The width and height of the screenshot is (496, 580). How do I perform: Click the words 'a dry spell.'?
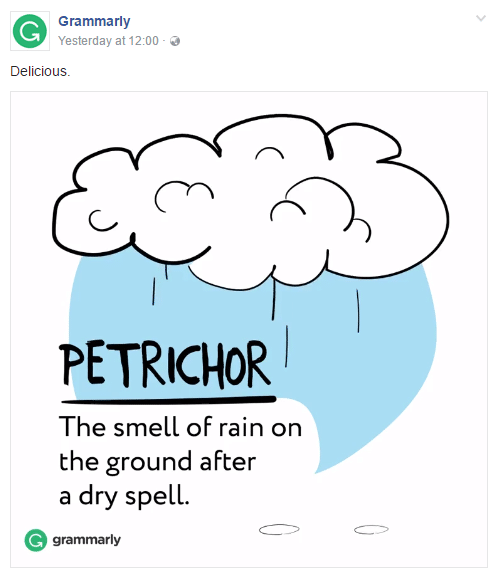(x=124, y=496)
